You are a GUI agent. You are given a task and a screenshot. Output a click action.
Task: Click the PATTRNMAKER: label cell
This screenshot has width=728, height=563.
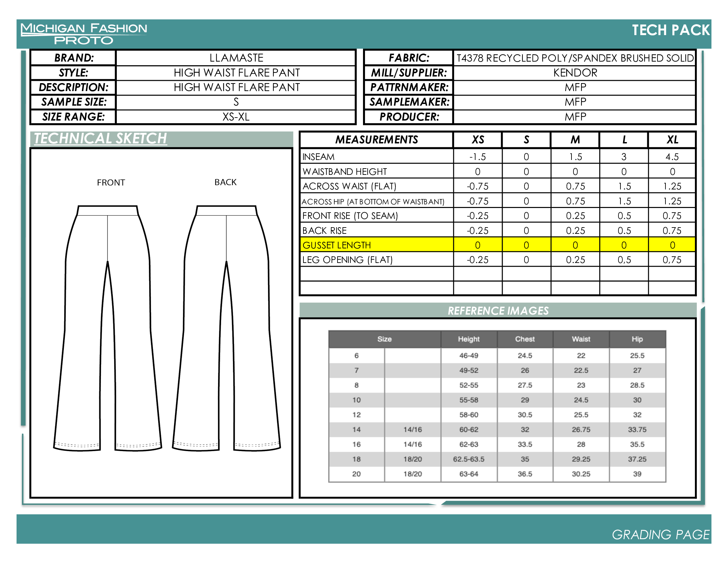point(409,87)
